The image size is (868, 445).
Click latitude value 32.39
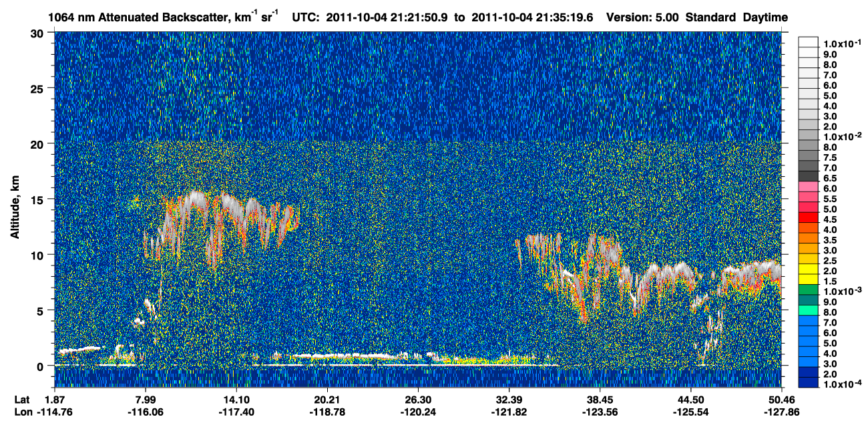[509, 399]
